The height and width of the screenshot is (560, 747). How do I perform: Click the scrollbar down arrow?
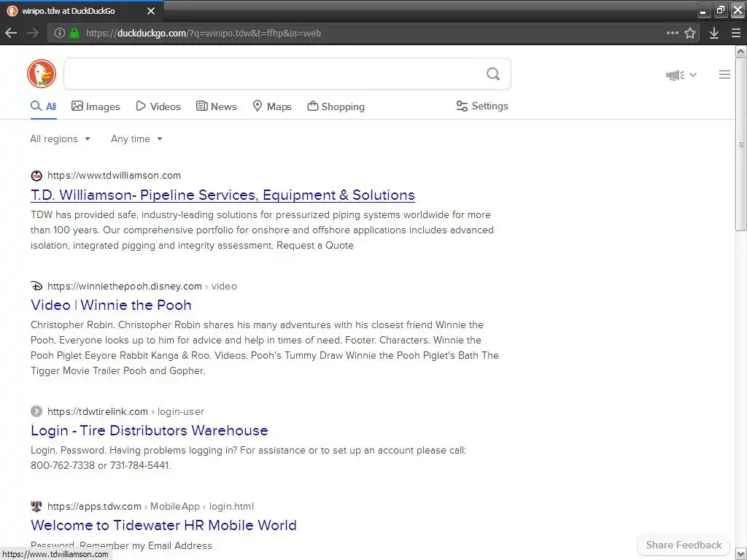pos(741,554)
